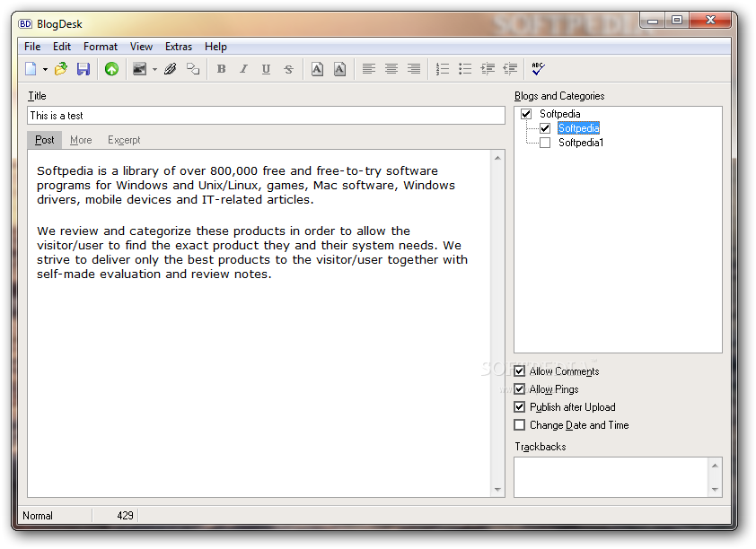756x549 pixels.
Task: Click the paragraph starting 'Softpedia is a library'
Action: tap(246, 186)
